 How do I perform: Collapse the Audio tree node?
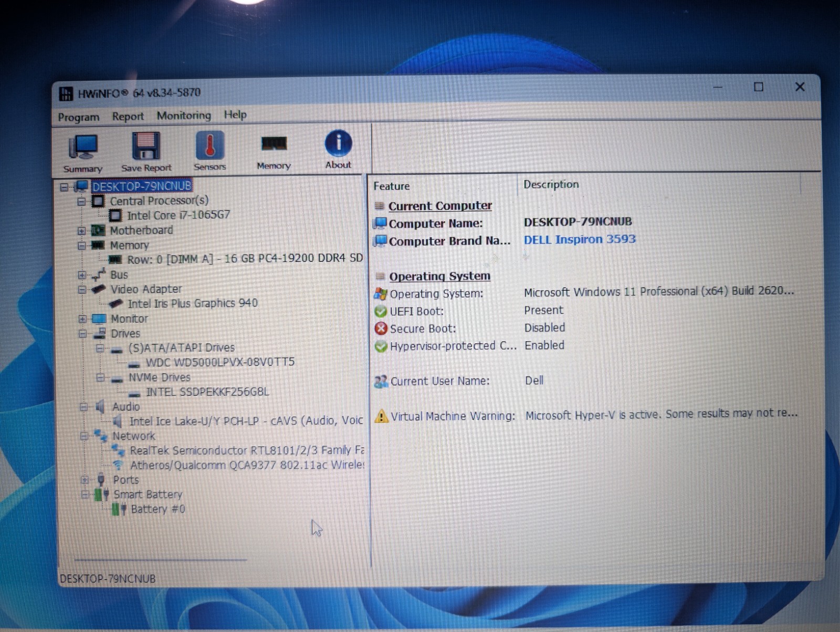pyautogui.click(x=83, y=407)
